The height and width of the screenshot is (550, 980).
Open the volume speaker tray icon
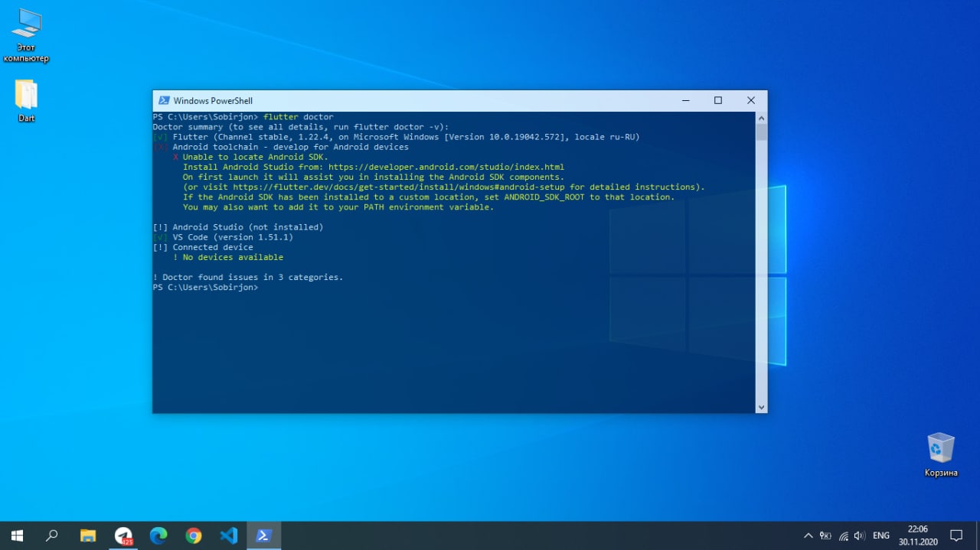pos(860,535)
